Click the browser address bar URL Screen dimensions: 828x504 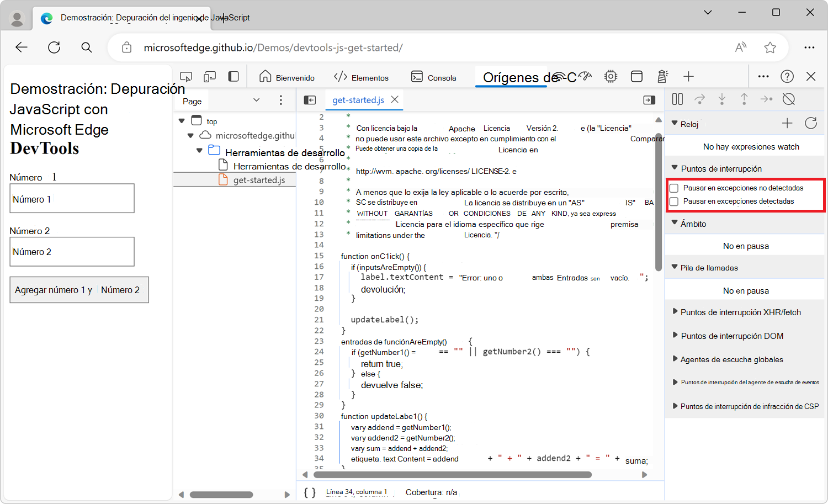point(273,47)
